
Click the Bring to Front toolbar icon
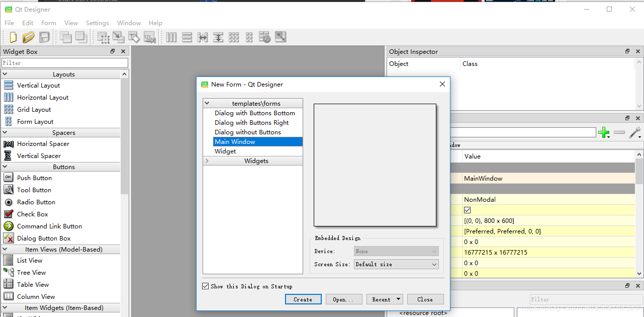point(81,37)
